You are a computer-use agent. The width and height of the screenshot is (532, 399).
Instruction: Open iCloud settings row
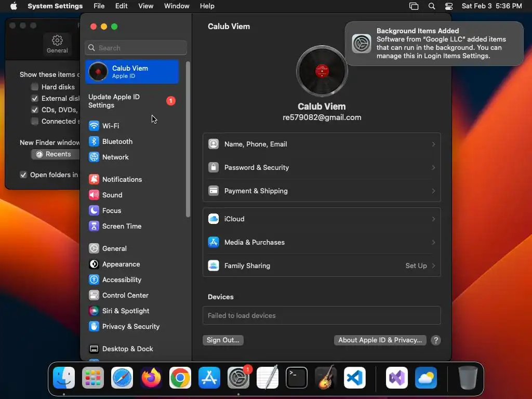[322, 219]
